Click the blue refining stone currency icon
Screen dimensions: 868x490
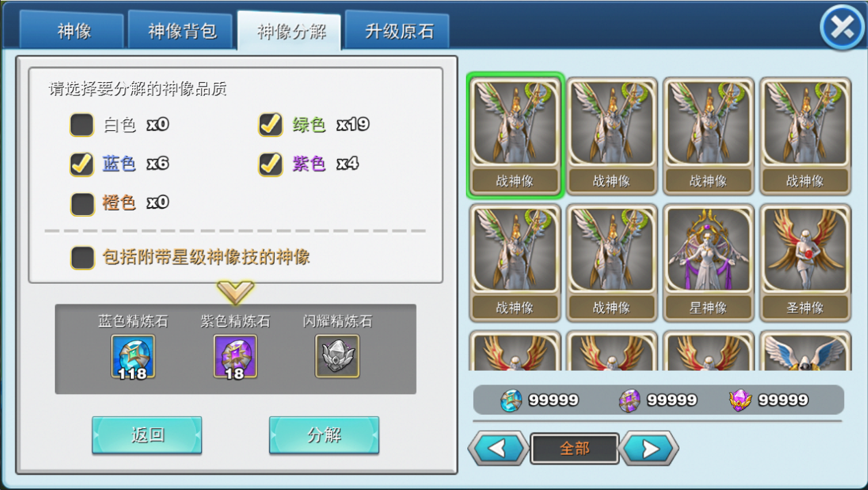(x=511, y=400)
